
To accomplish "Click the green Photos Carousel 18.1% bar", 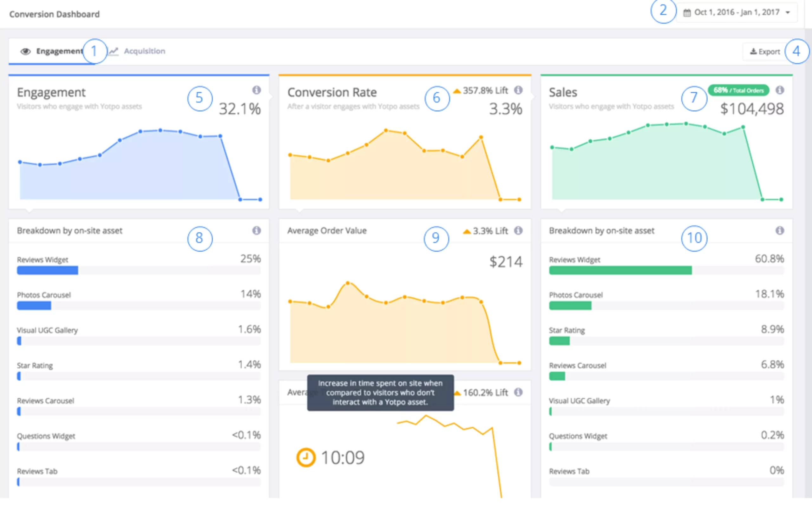I will [570, 306].
